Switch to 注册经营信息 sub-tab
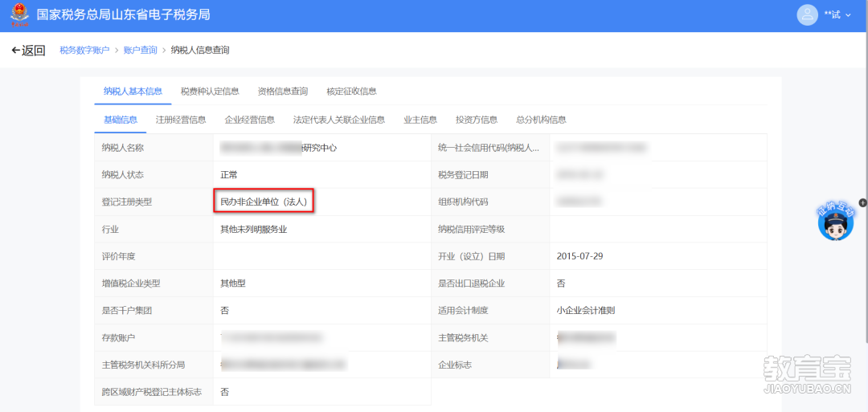Screen dimensions: 868x412 coord(181,120)
